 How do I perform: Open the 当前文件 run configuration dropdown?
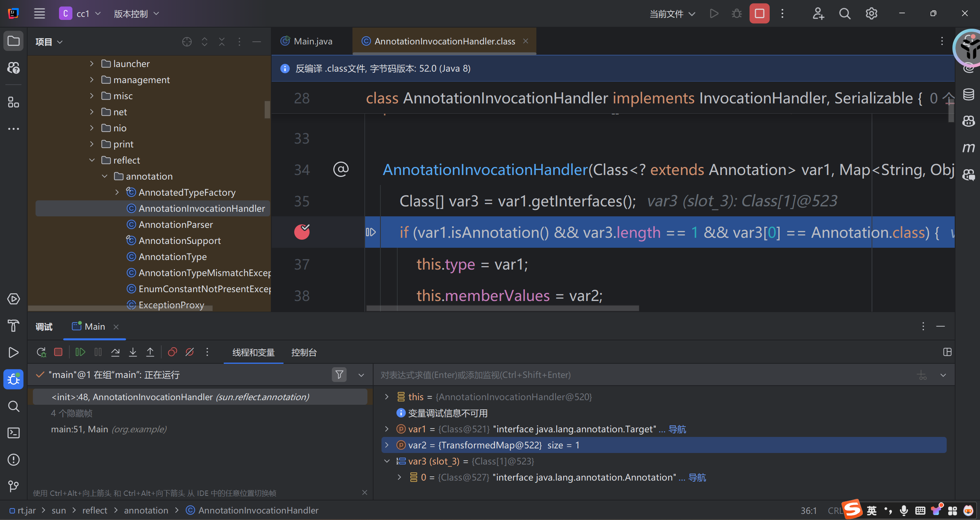coord(672,14)
